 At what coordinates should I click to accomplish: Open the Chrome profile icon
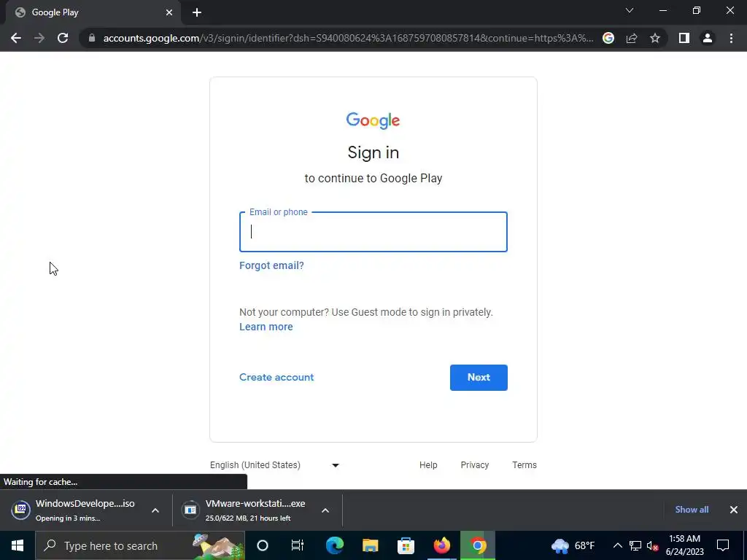coord(708,38)
